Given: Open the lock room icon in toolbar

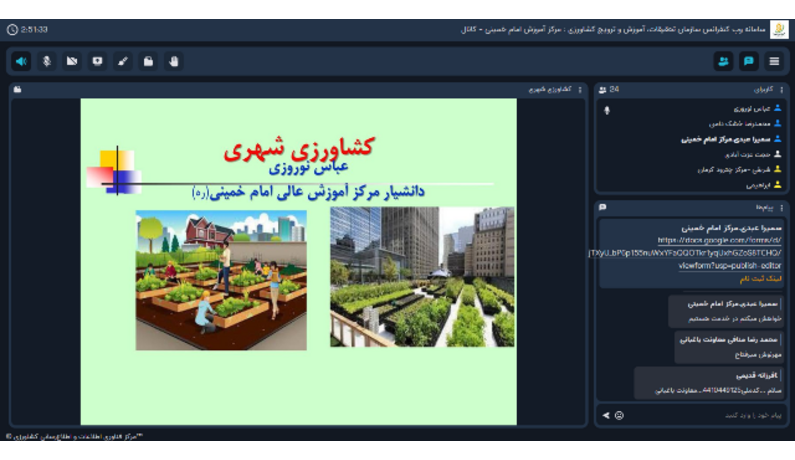Looking at the screenshot, I should (148, 61).
